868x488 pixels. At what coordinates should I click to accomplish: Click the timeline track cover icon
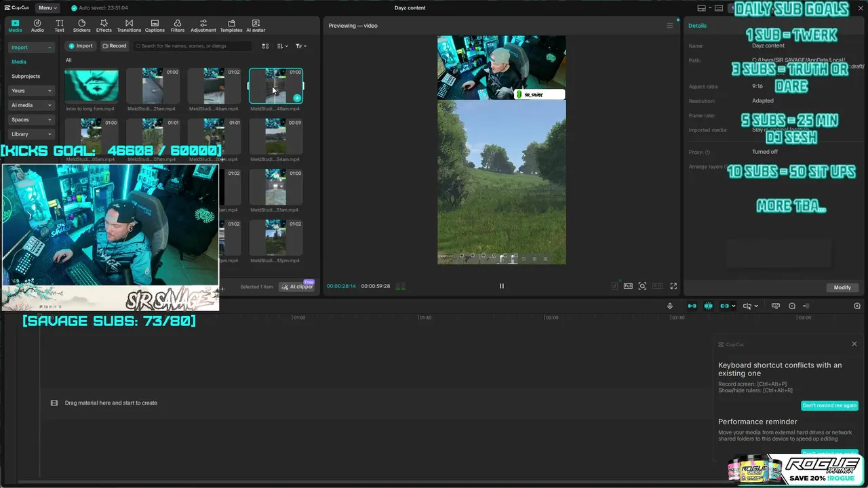54,403
